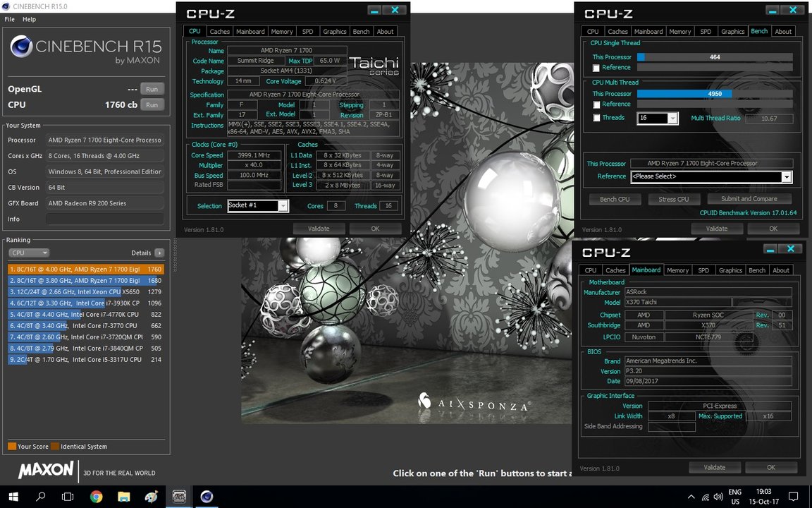Launch Google Chrome from taskbar
Viewport: 812px width, 508px height.
point(96,497)
